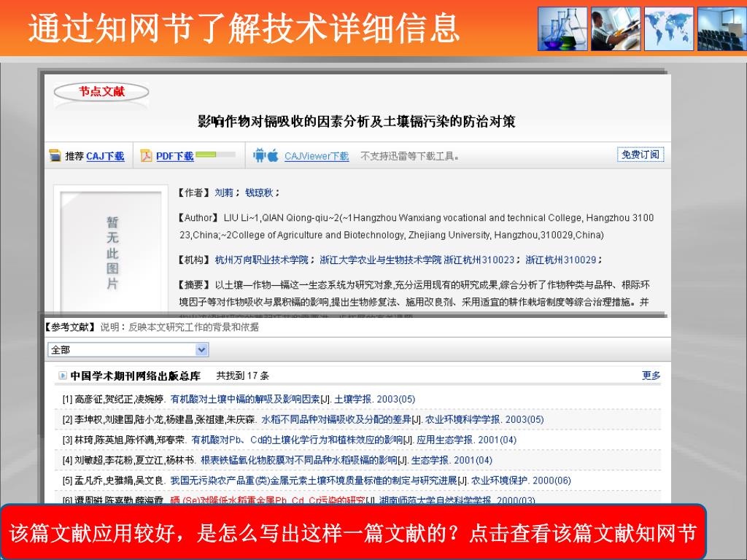Open journal link 农业环境科学学报
This screenshot has height=560, width=747.
coord(462,419)
